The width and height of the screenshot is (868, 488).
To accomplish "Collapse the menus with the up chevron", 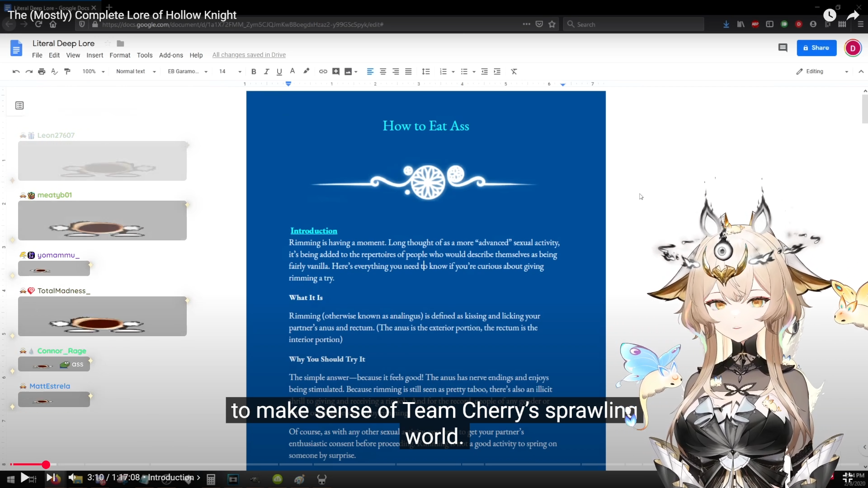I will coord(861,71).
